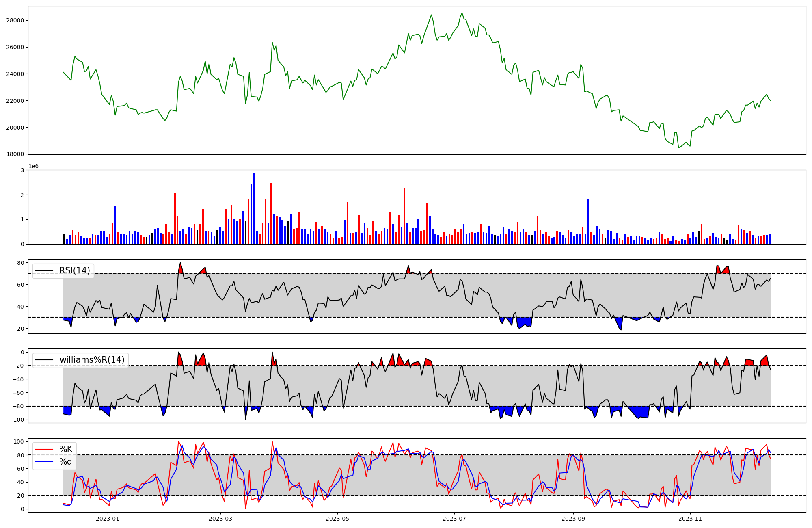The height and width of the screenshot is (528, 812).
Task: Click the -100 label on Williams %R axis
Action: point(17,420)
